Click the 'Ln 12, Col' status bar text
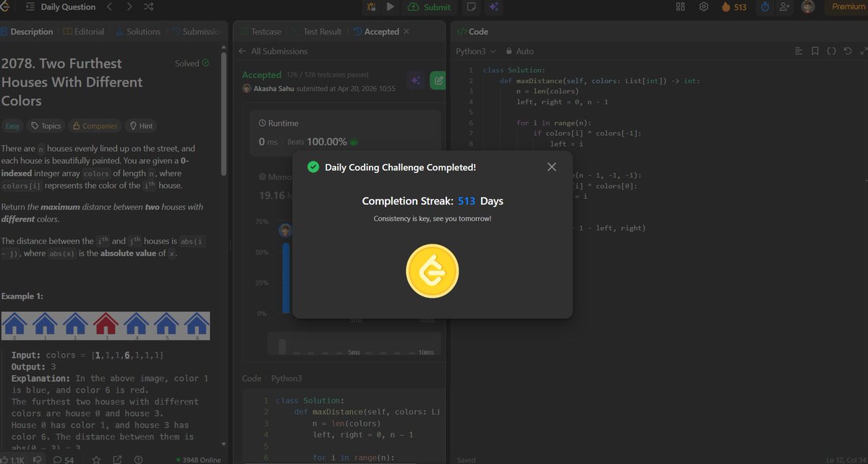The image size is (868, 464). coord(847,460)
